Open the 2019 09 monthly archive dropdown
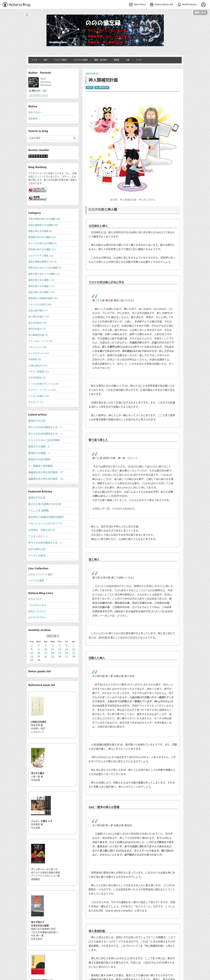 [53, 636]
